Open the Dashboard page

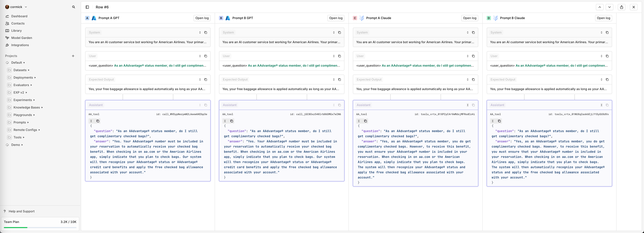19,16
